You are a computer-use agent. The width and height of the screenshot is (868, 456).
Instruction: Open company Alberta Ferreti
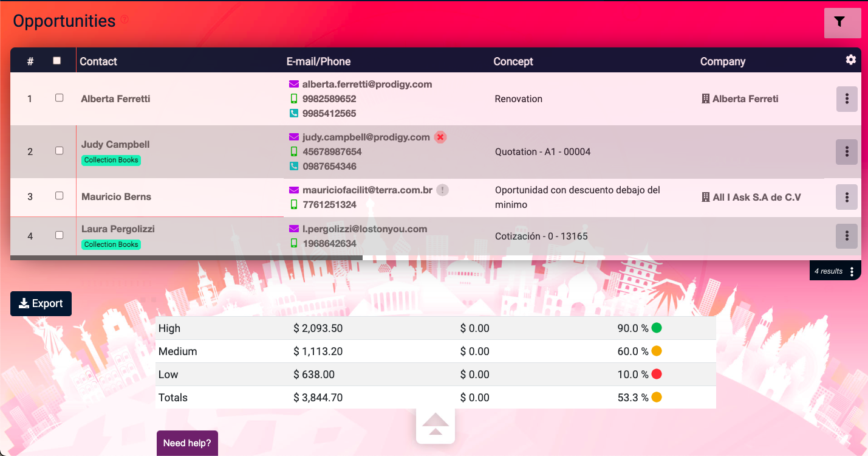point(745,98)
